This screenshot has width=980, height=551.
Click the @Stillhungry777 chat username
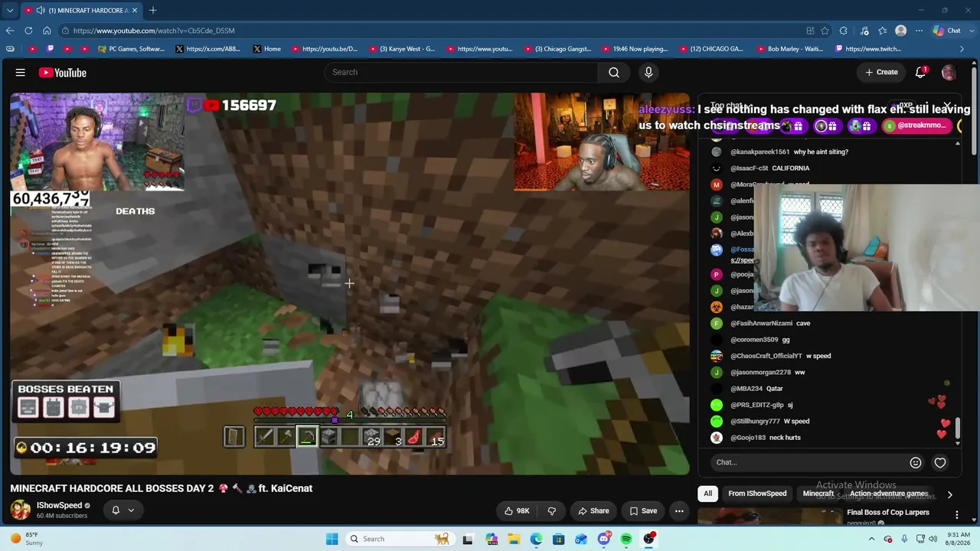[x=755, y=421]
